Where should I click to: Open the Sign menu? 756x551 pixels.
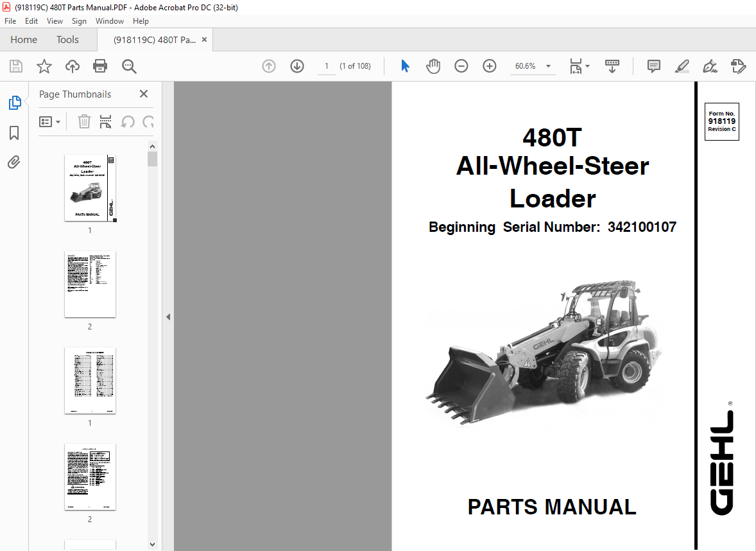coord(79,21)
